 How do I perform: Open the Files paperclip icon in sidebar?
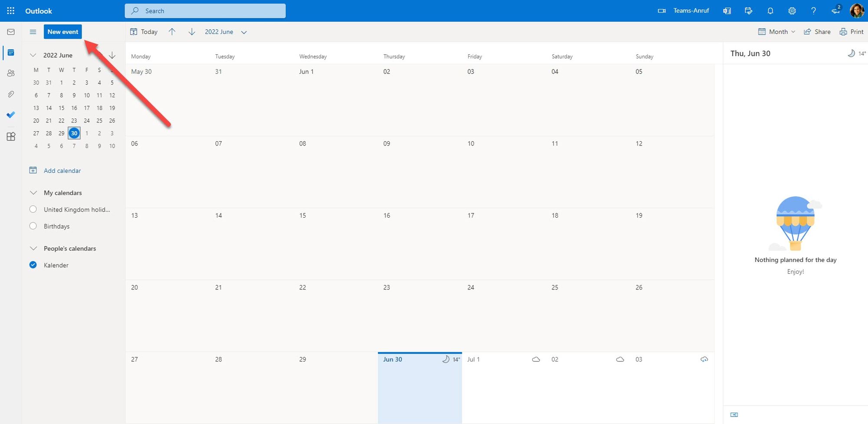pos(11,94)
